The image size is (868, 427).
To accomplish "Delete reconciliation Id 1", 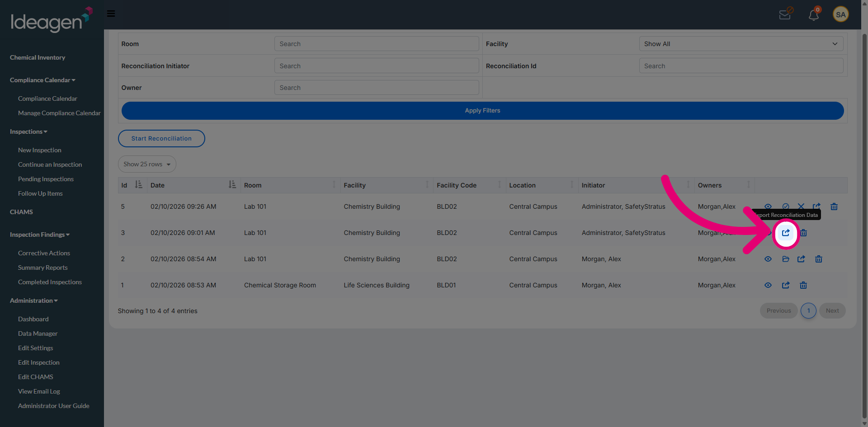I will point(803,285).
